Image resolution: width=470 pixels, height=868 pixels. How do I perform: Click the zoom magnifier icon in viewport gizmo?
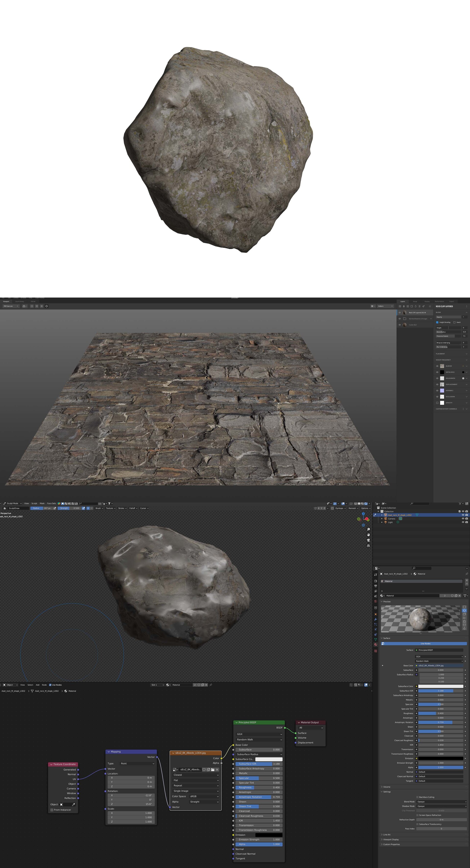[x=369, y=529]
